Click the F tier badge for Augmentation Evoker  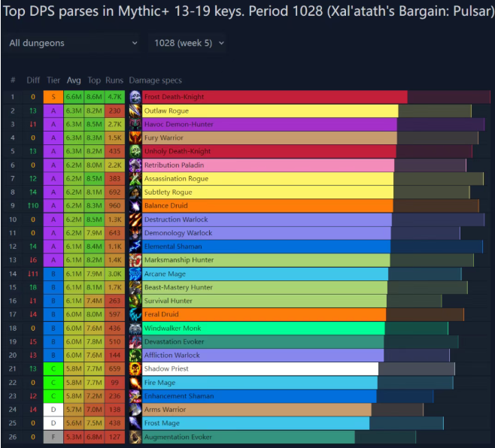(x=53, y=437)
